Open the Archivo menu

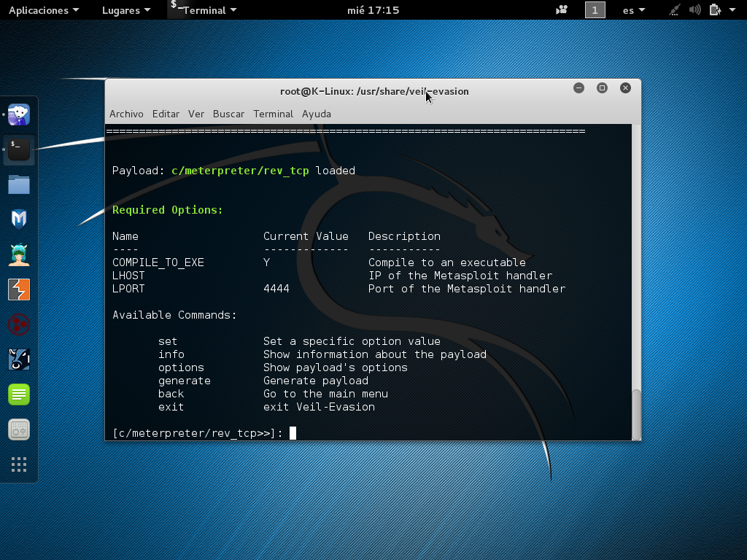click(126, 114)
